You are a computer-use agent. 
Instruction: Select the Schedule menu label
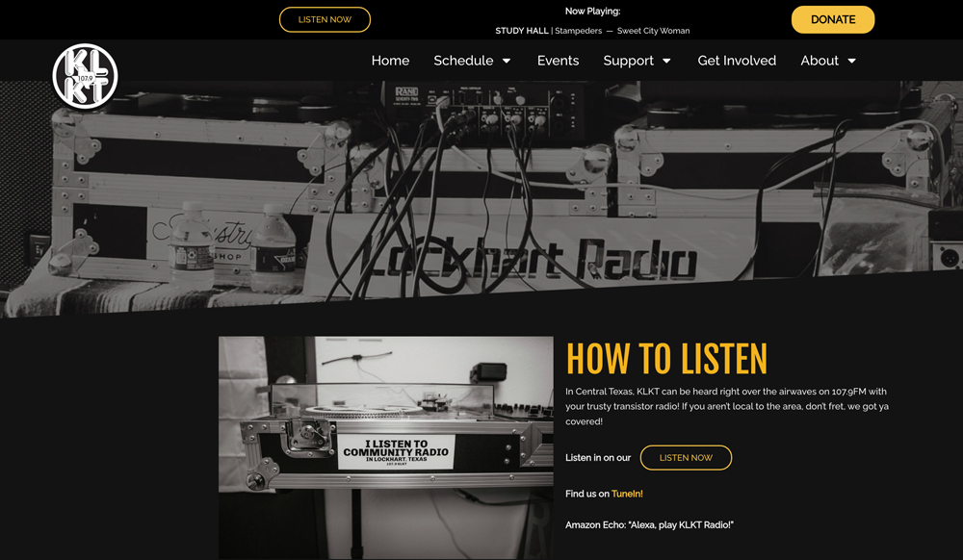tap(463, 61)
